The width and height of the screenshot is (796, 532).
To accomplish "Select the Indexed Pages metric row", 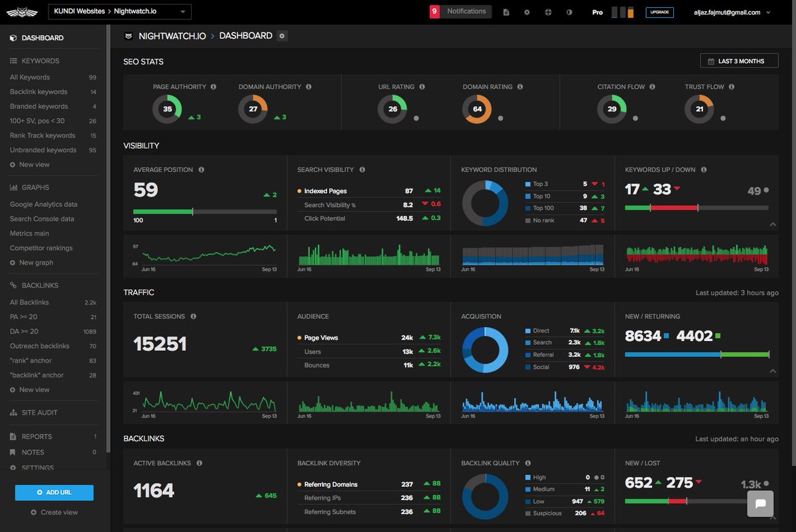I will 369,191.
